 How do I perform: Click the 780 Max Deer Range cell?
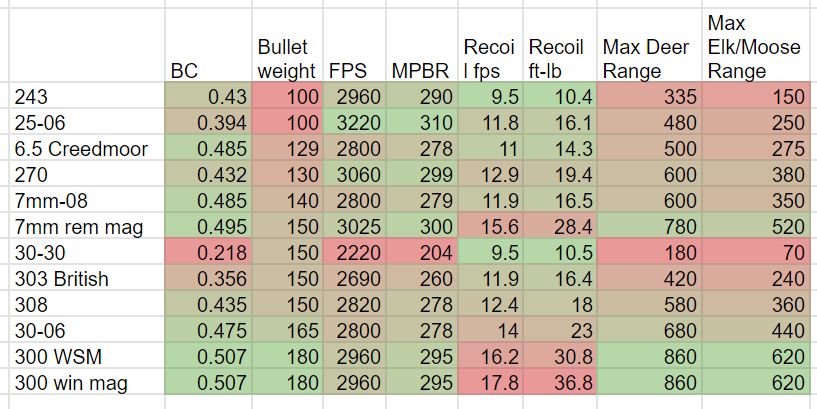[649, 227]
